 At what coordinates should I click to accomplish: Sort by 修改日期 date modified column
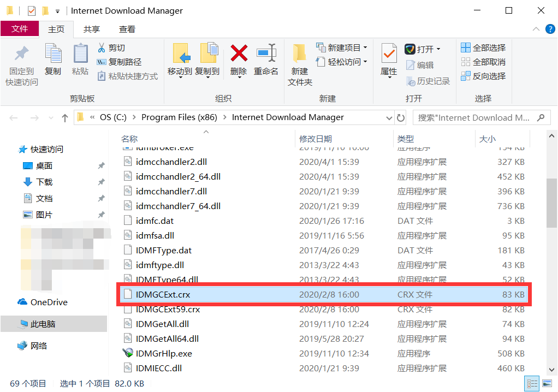point(315,139)
